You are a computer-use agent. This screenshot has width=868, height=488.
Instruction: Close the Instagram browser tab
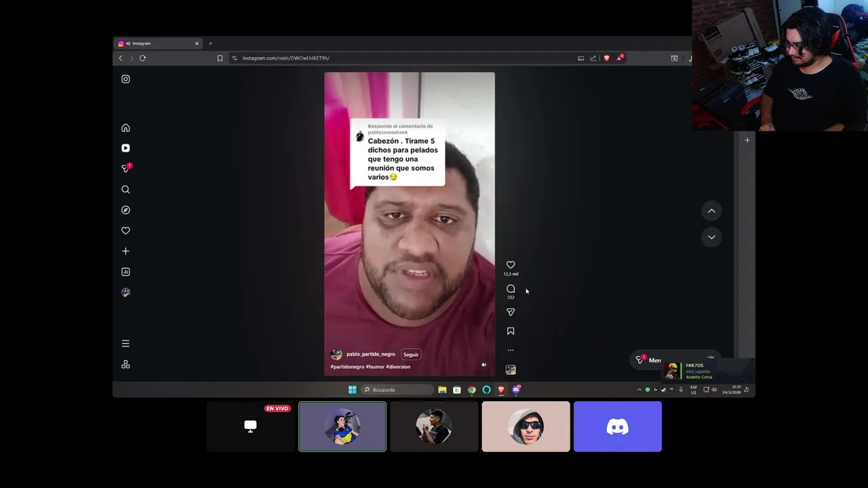[x=197, y=43]
